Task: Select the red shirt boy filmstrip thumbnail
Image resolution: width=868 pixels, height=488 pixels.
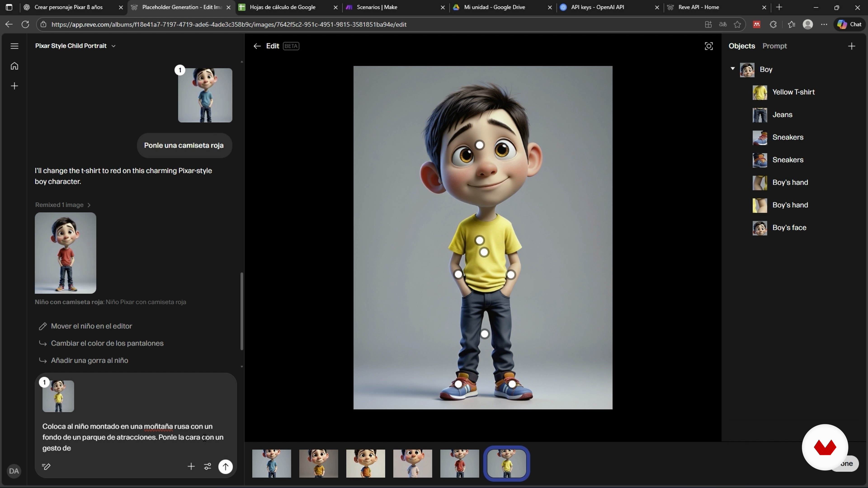Action: pyautogui.click(x=460, y=463)
